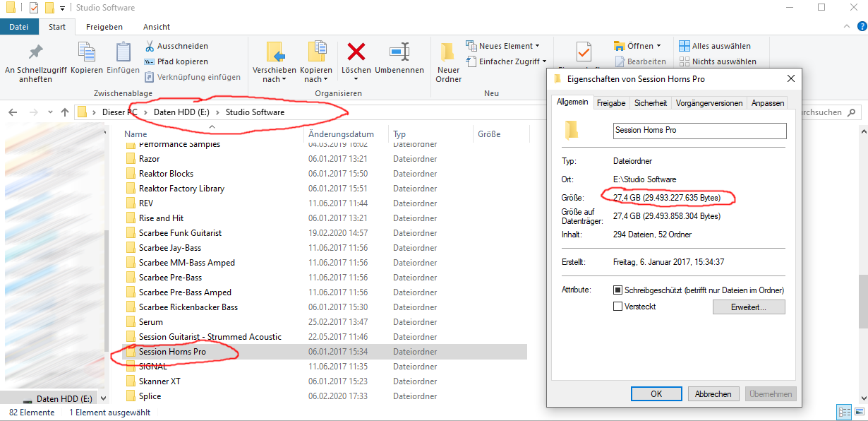Close the Eigenschaften dialog with X
868x421 pixels.
click(x=790, y=78)
